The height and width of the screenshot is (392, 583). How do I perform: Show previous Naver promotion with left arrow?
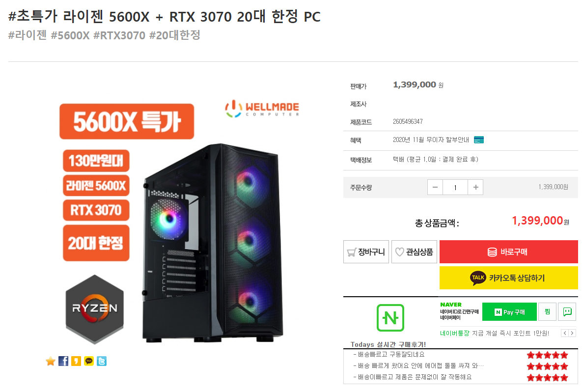tap(565, 333)
